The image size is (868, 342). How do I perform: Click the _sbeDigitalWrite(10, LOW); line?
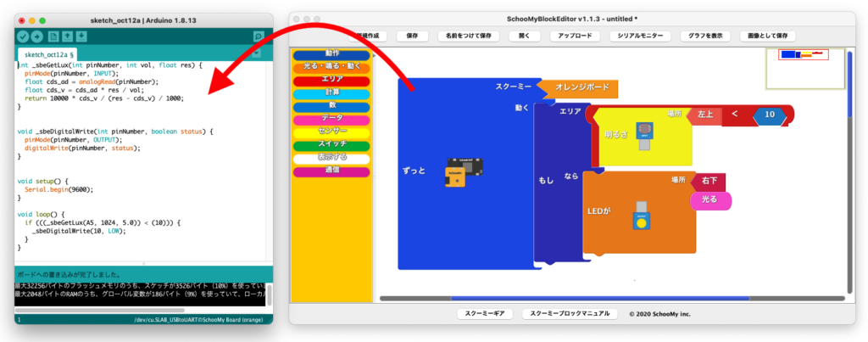click(x=79, y=231)
